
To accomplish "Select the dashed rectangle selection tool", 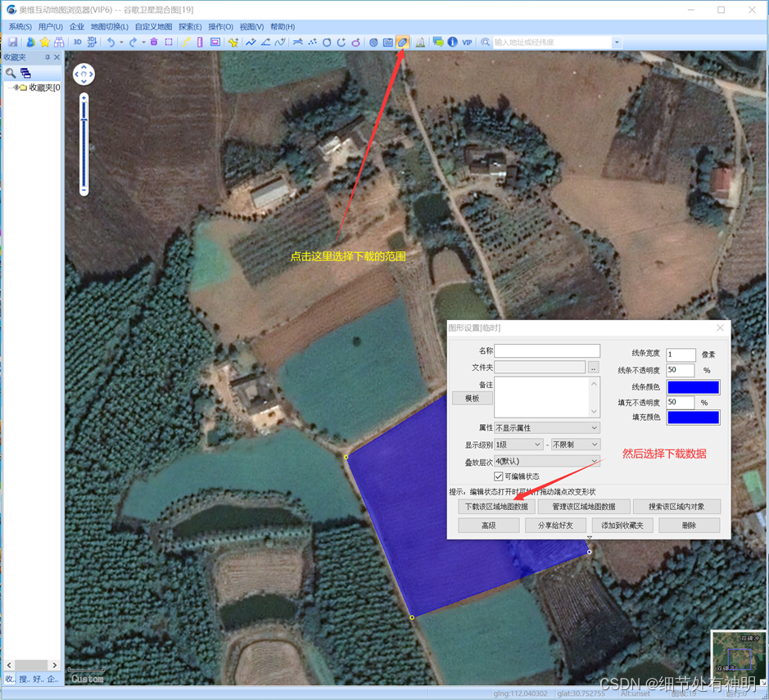I will pyautogui.click(x=169, y=43).
